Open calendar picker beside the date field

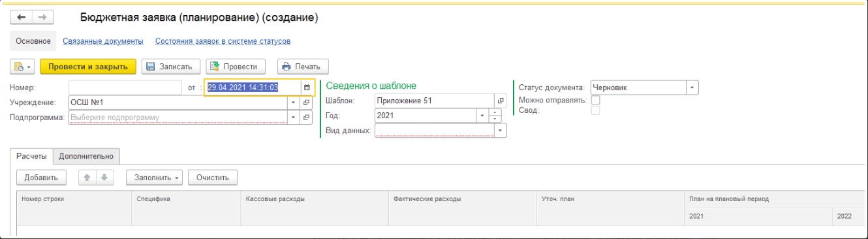(x=307, y=88)
